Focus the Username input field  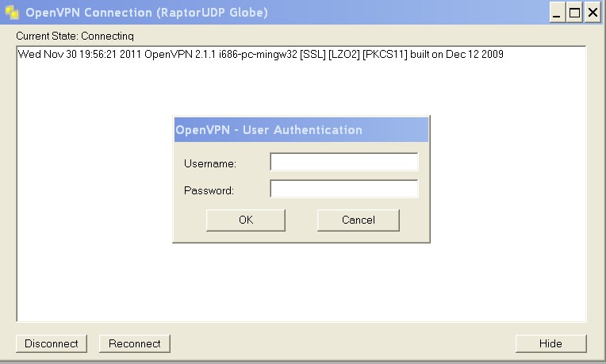tap(343, 163)
